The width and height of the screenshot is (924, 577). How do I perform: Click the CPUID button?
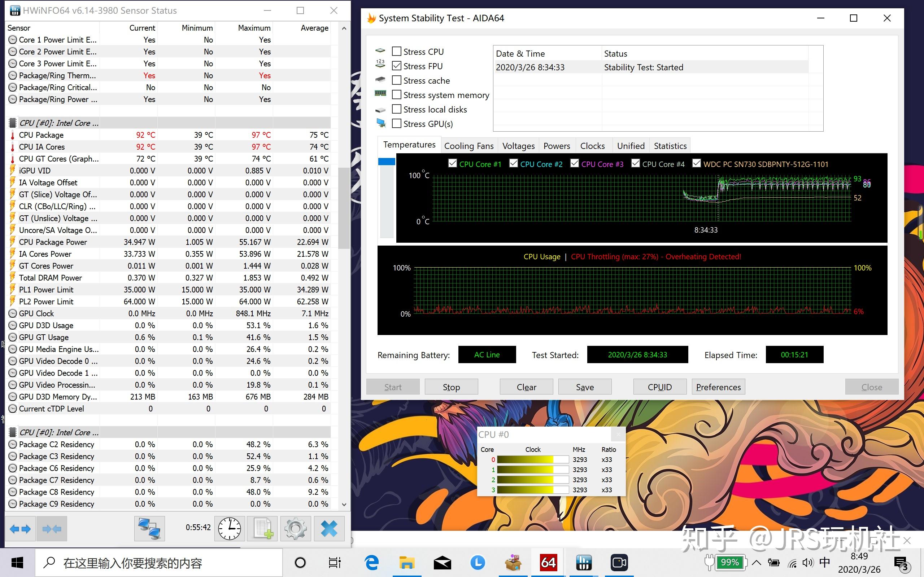(659, 387)
